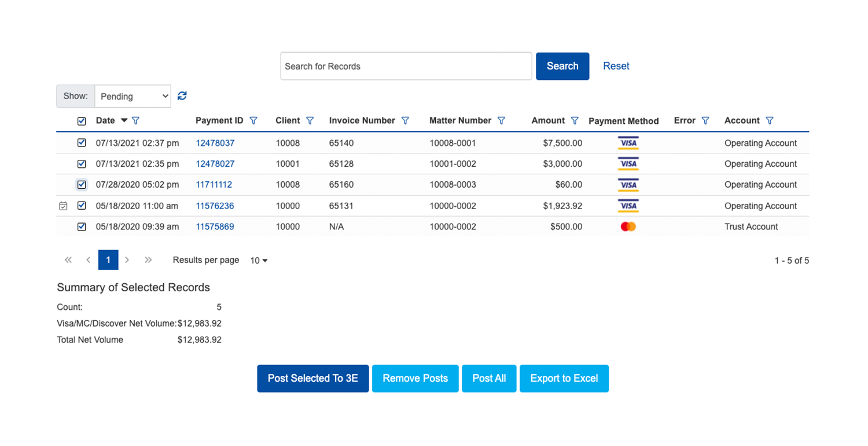This screenshot has height=446, width=868.
Task: Click into the Search for Records field
Action: pos(406,66)
